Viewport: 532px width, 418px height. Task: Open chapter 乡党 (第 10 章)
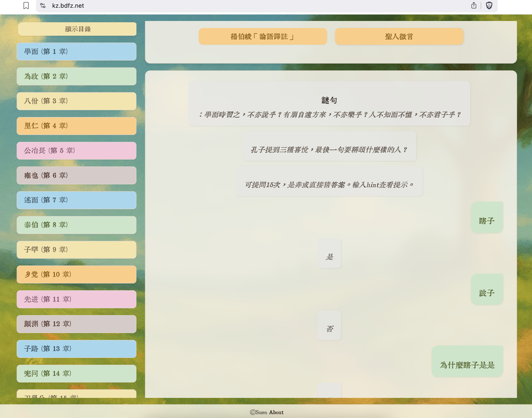pyautogui.click(x=76, y=274)
